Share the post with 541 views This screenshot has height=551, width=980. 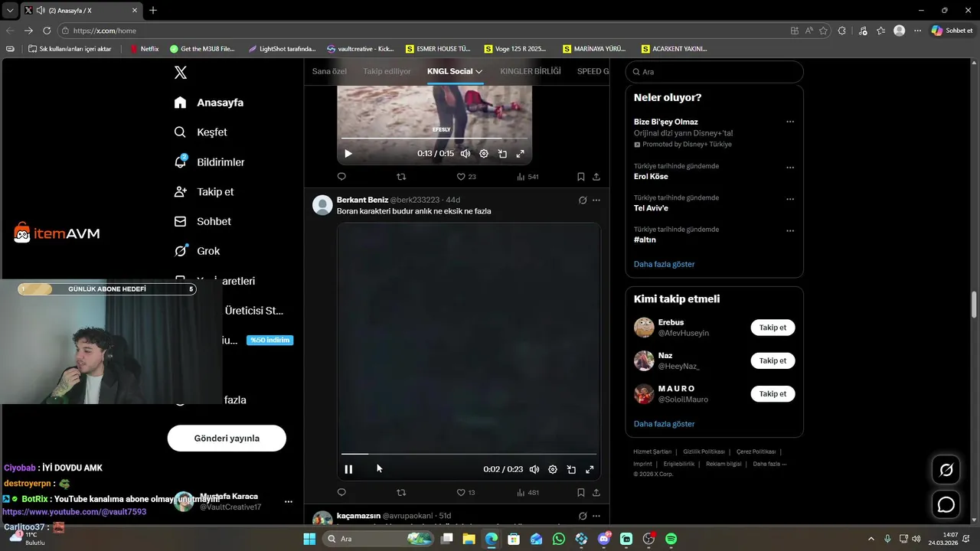(596, 177)
